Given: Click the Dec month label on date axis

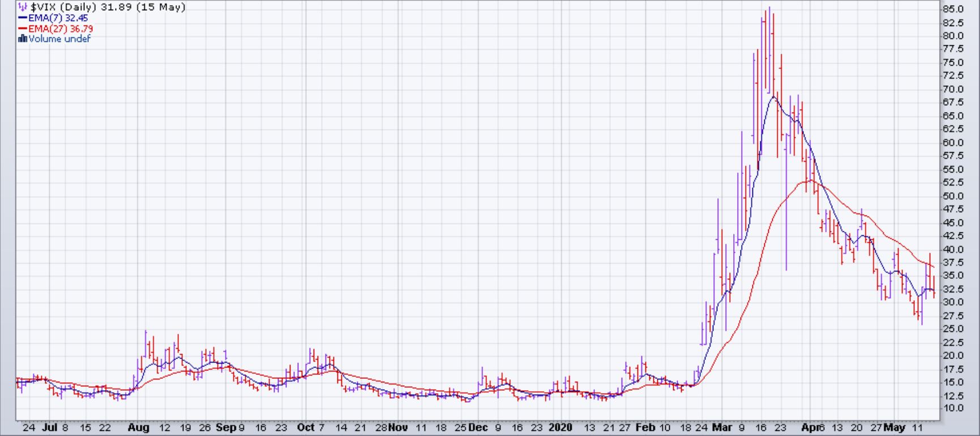Looking at the screenshot, I should point(478,428).
